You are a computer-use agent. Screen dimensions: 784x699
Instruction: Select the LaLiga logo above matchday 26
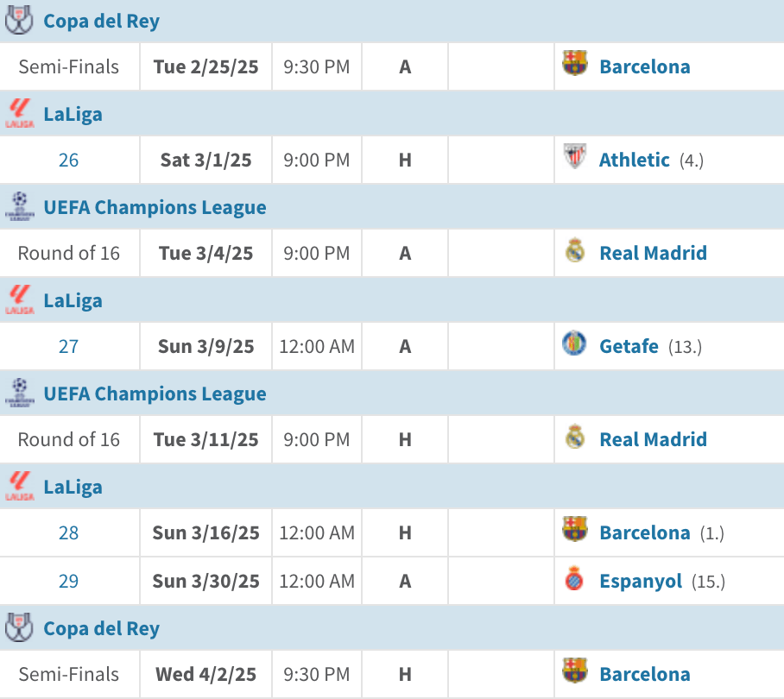click(x=18, y=113)
